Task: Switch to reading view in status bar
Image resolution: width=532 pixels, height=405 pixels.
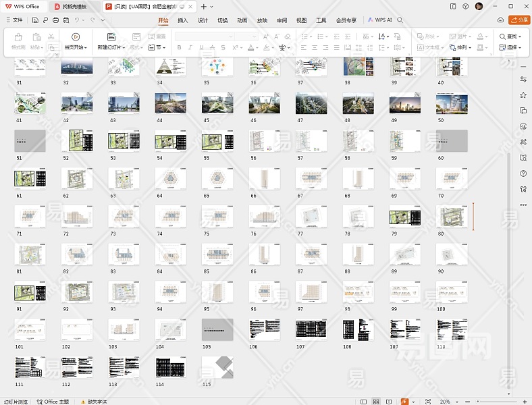Action: click(389, 401)
